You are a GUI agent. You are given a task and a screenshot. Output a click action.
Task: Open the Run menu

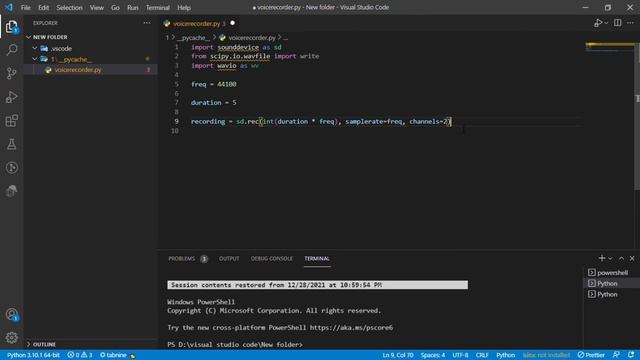pyautogui.click(x=132, y=7)
